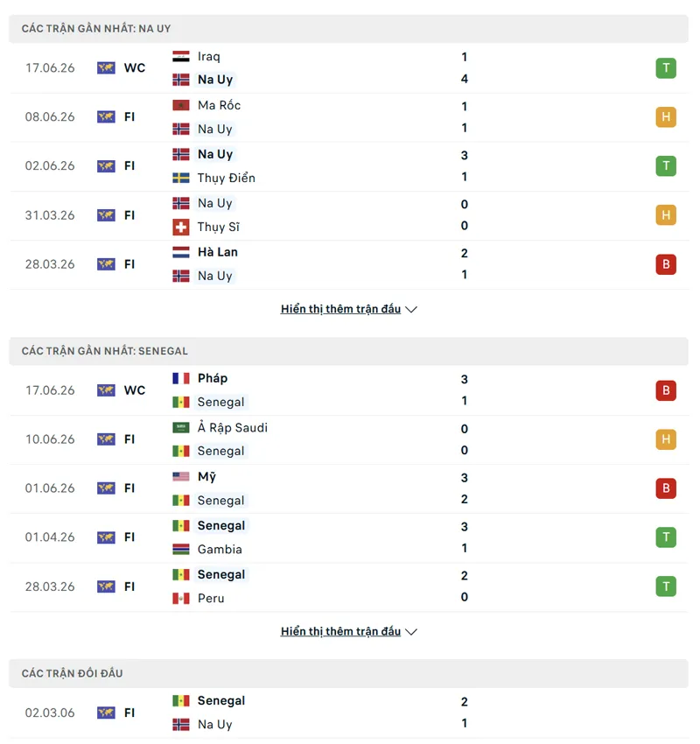The width and height of the screenshot is (700, 744).
Task: Click the yellow H badge for Ma Rốc match
Action: tap(665, 116)
